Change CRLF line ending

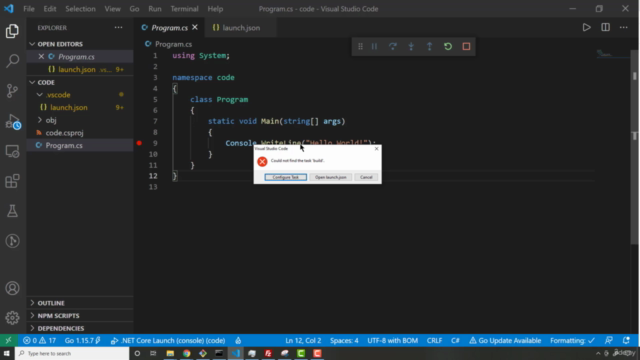pos(434,340)
